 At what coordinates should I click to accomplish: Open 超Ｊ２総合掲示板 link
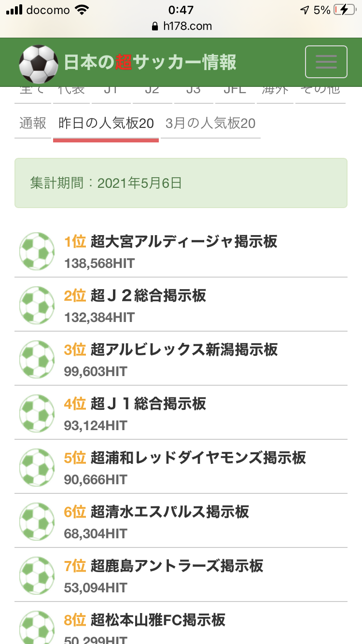pos(148,295)
